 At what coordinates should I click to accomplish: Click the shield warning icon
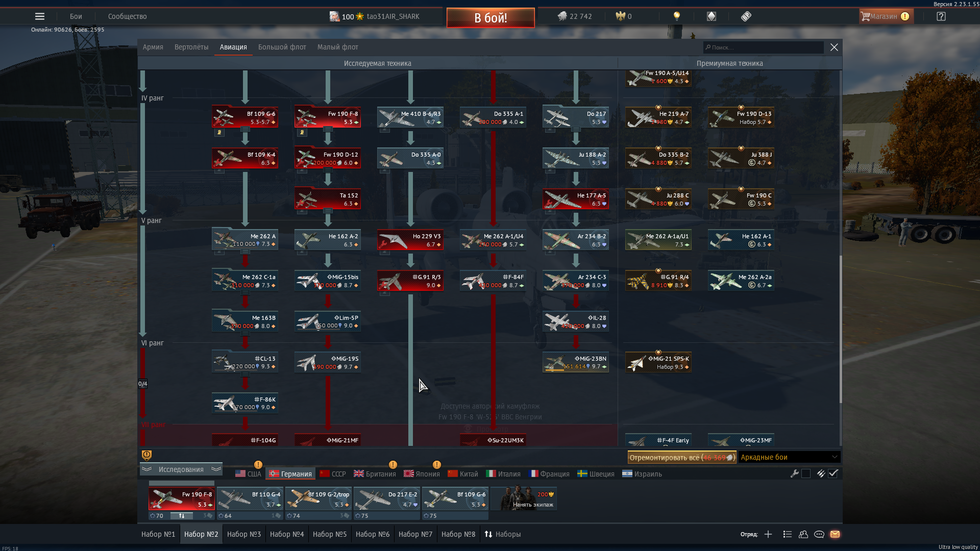(146, 455)
